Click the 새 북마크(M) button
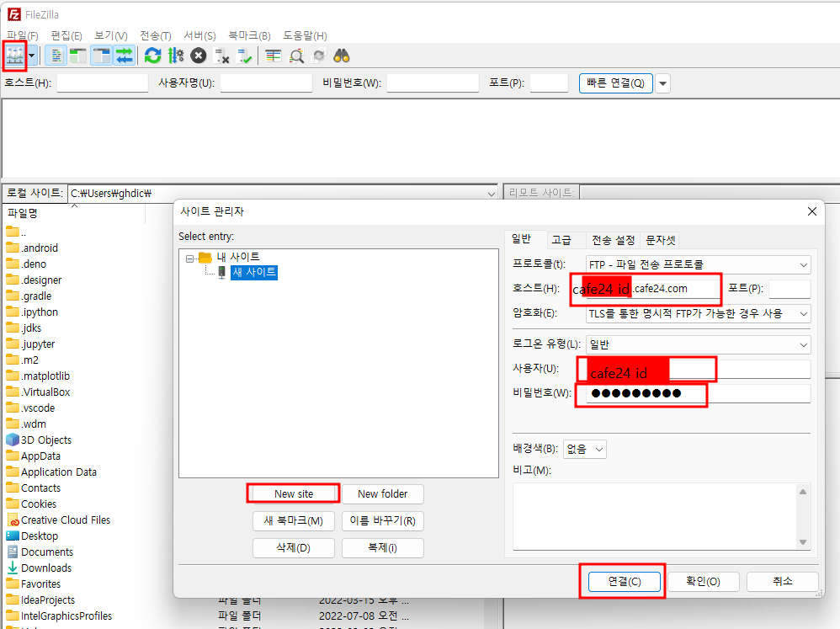 pos(294,520)
